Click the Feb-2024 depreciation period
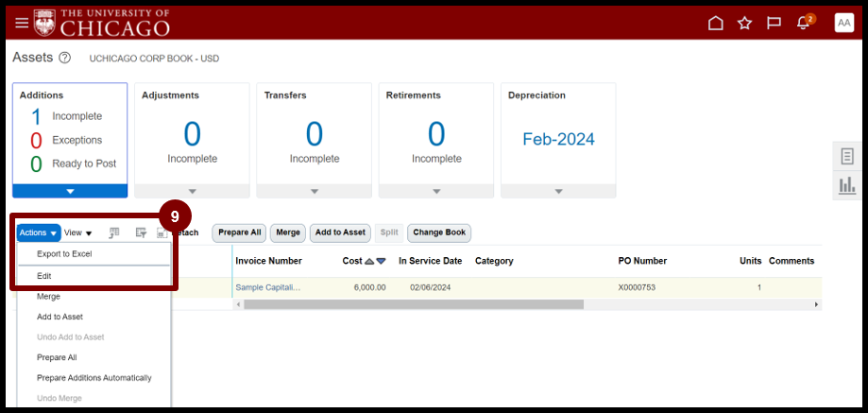This screenshot has height=413, width=868. coord(558,139)
